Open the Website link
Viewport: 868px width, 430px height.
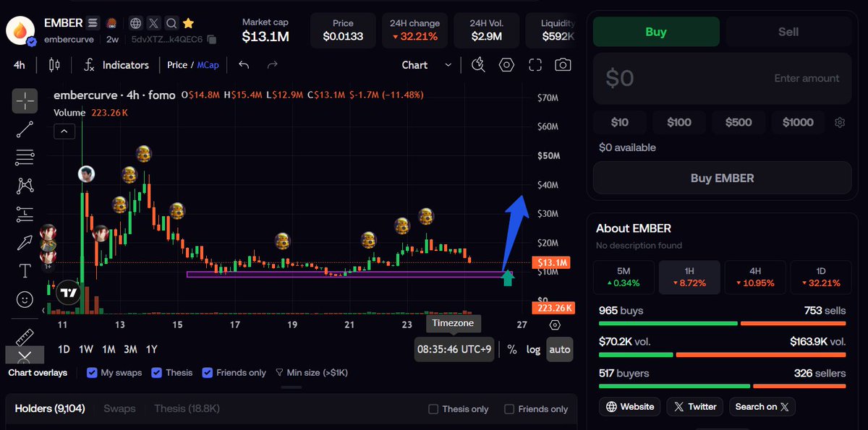click(x=630, y=407)
